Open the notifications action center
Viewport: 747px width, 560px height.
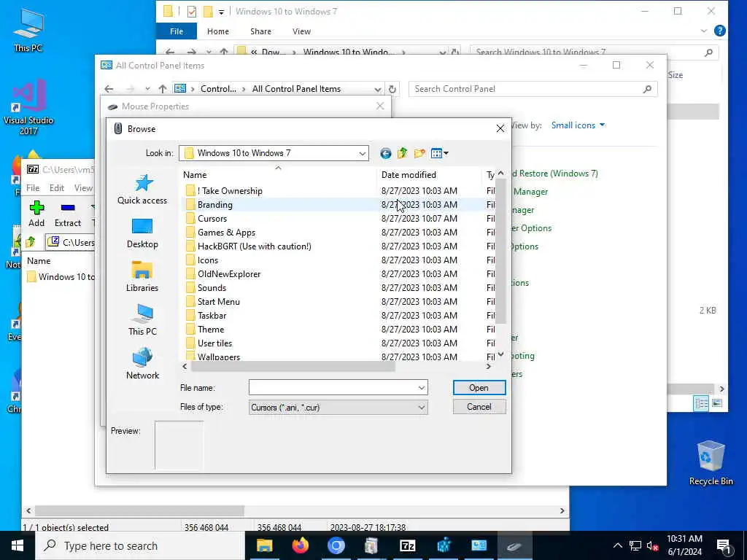click(724, 545)
